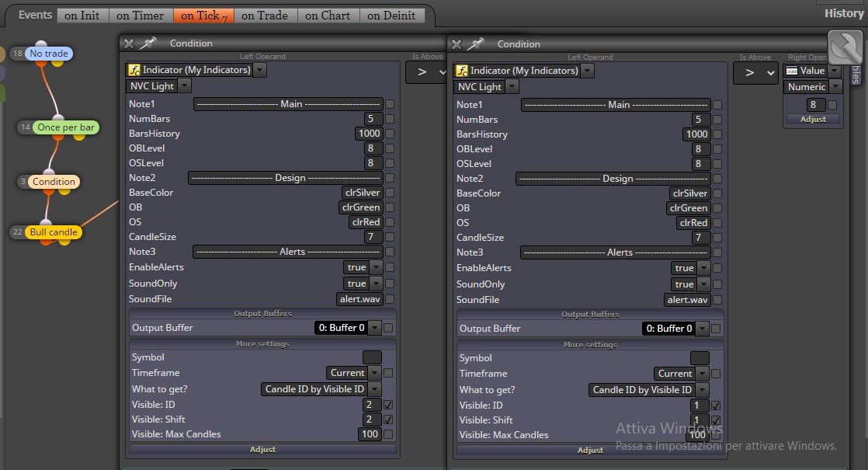Click the clrGreen OB color field in left panel
This screenshot has height=470, width=868.
(361, 207)
